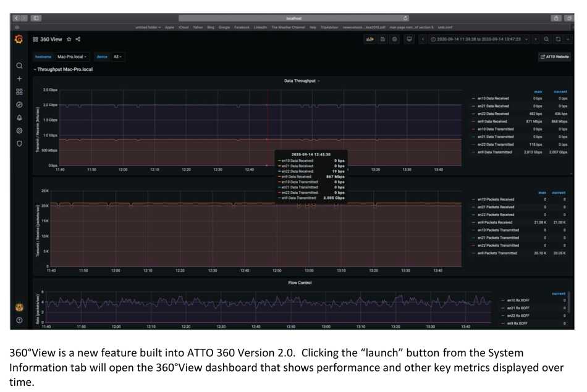Shift time range forward

tap(536, 40)
